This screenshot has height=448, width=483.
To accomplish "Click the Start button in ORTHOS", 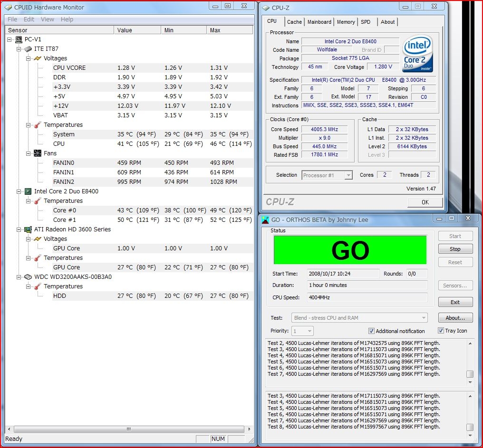I will [455, 236].
